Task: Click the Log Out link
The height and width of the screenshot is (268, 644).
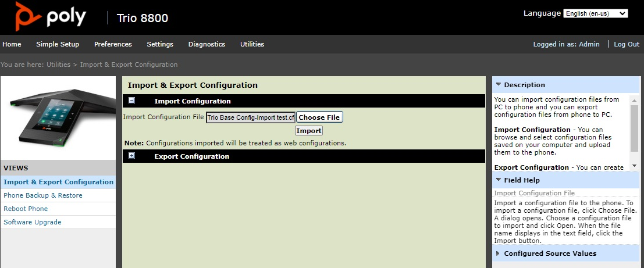Action: click(626, 44)
